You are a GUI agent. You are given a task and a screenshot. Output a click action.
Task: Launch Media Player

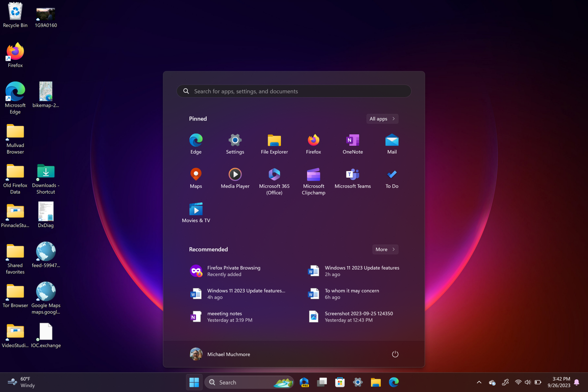(235, 178)
